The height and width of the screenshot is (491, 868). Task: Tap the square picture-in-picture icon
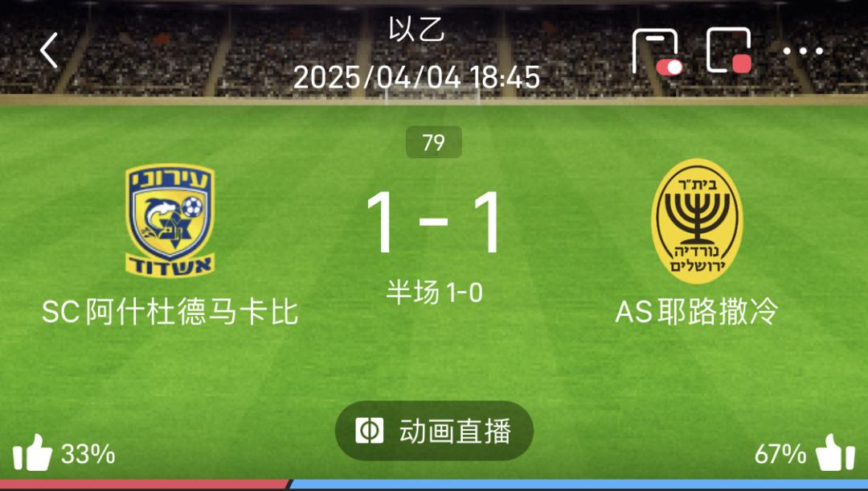[729, 51]
